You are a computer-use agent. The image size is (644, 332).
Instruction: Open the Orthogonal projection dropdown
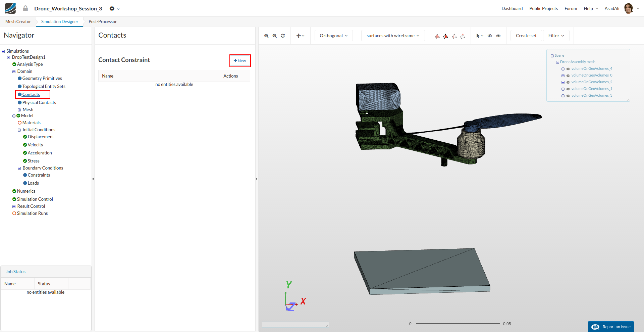(x=333, y=36)
